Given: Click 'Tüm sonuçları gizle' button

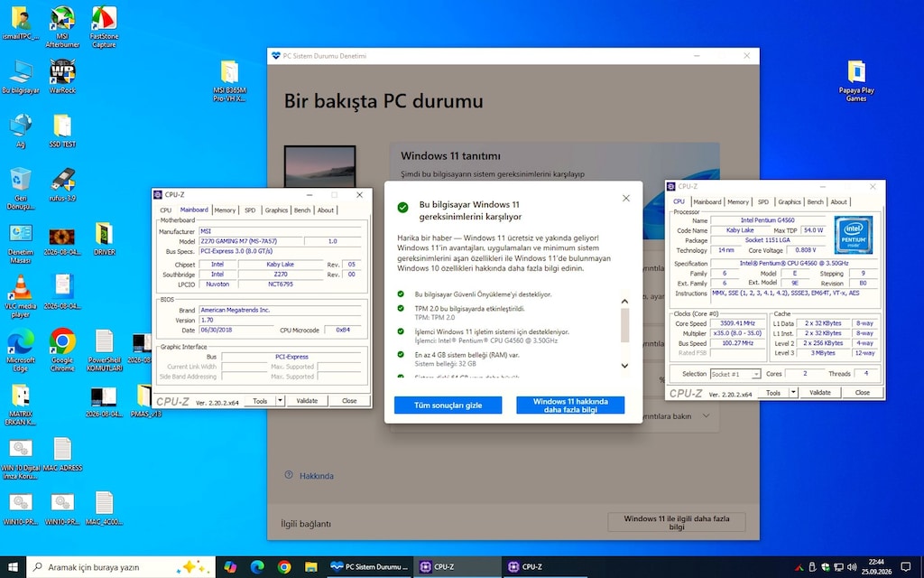Looking at the screenshot, I should 448,406.
